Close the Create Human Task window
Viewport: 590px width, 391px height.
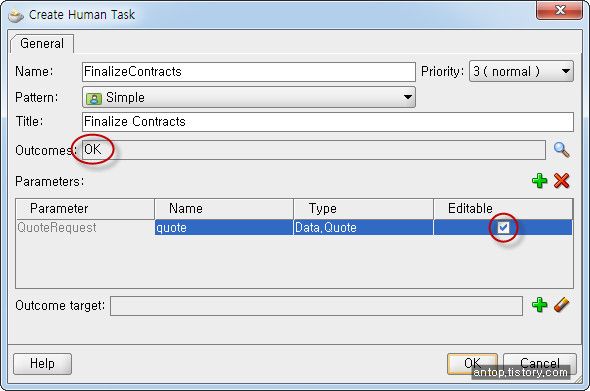click(x=560, y=10)
